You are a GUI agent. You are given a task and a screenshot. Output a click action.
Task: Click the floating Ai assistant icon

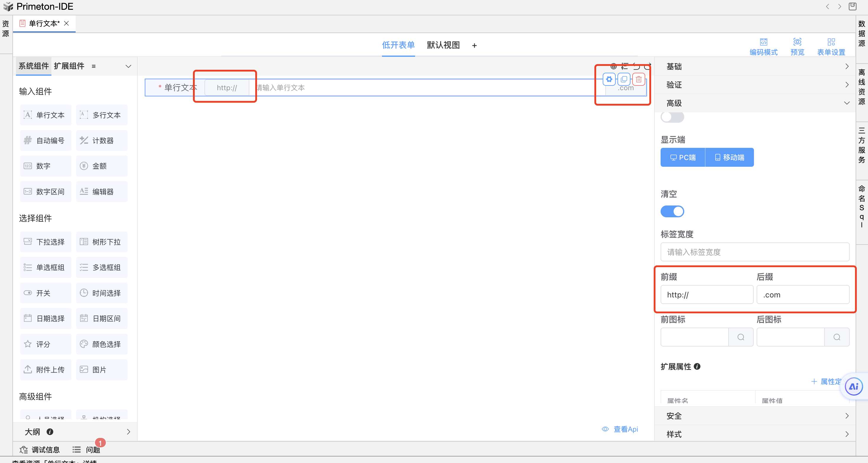(x=854, y=386)
